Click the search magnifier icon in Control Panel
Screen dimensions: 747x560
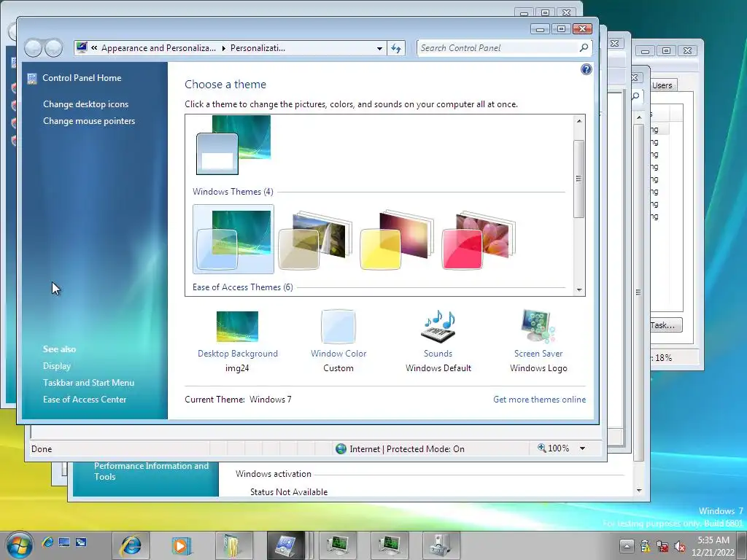click(584, 47)
